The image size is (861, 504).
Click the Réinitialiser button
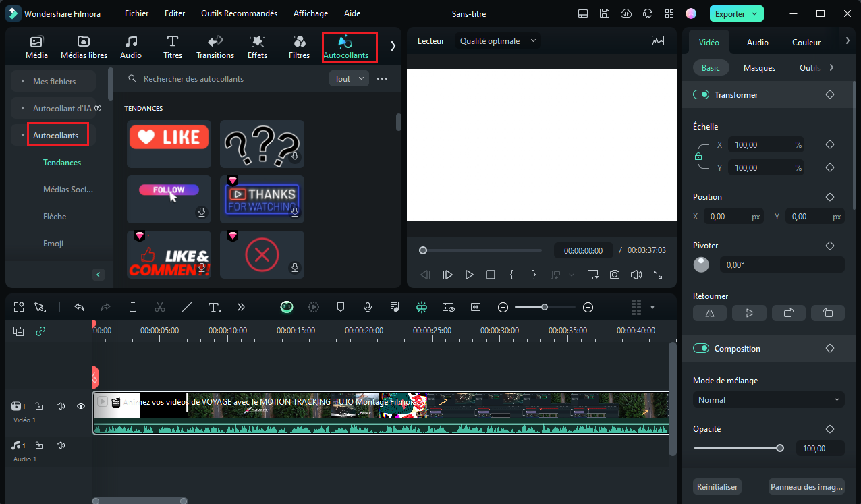click(717, 486)
